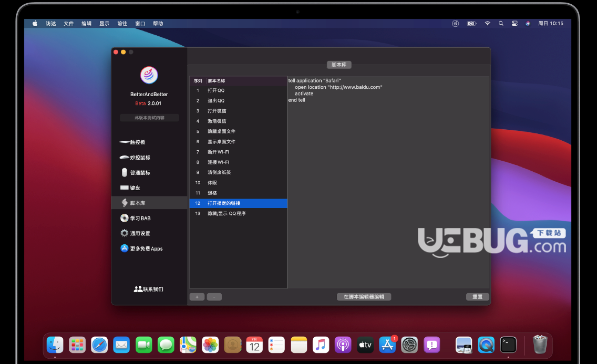The width and height of the screenshot is (597, 364).
Task: Select script row 4 in list
Action: [x=238, y=121]
